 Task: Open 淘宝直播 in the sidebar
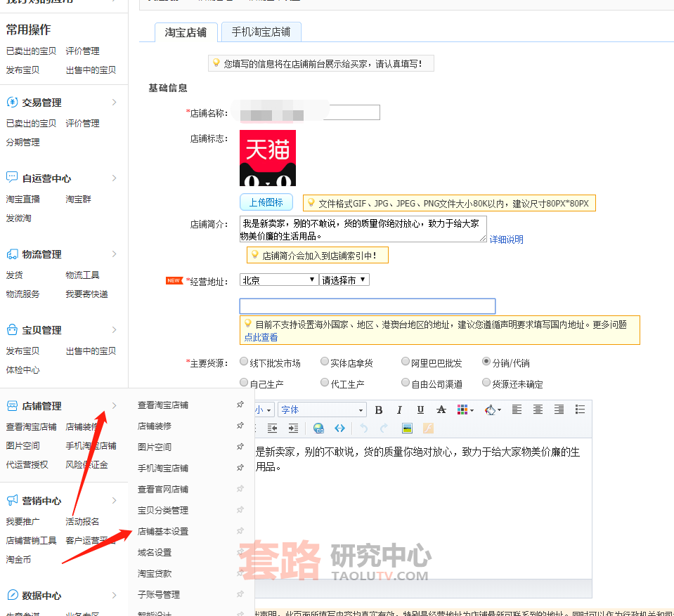tap(22, 199)
